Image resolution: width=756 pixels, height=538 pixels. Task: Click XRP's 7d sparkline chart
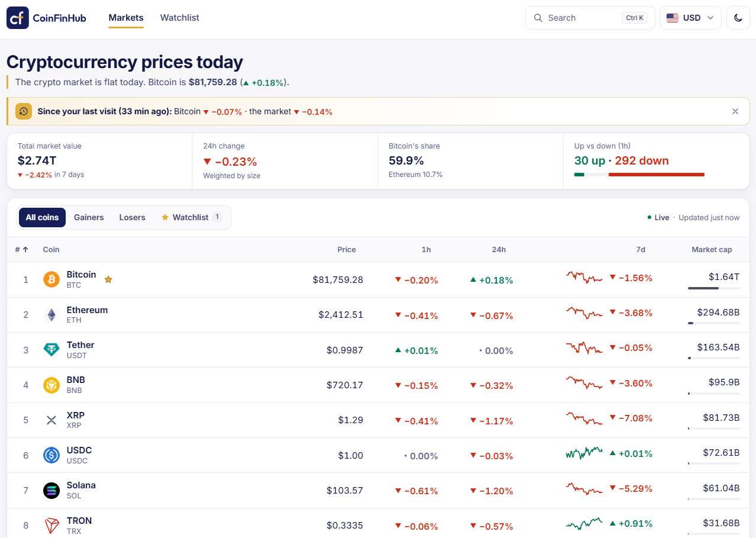584,418
